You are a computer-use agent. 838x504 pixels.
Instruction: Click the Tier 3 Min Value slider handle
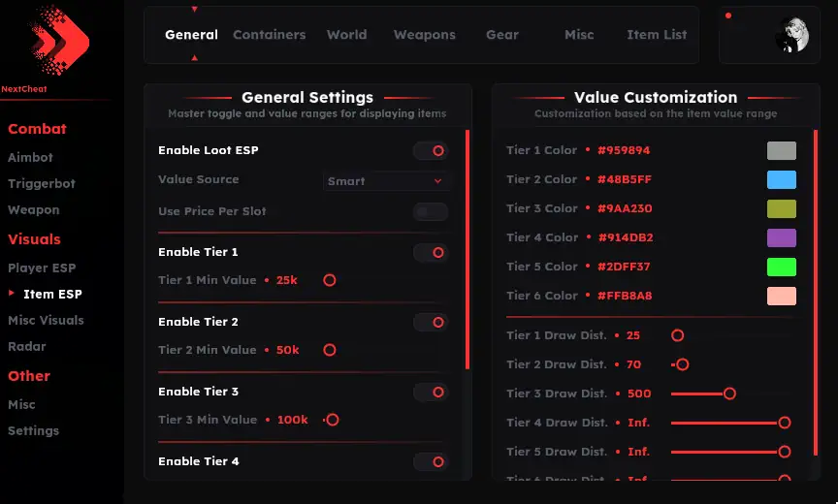(332, 420)
